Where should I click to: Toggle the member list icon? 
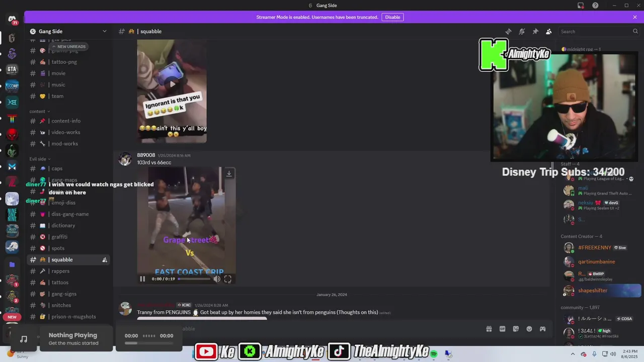click(x=549, y=31)
